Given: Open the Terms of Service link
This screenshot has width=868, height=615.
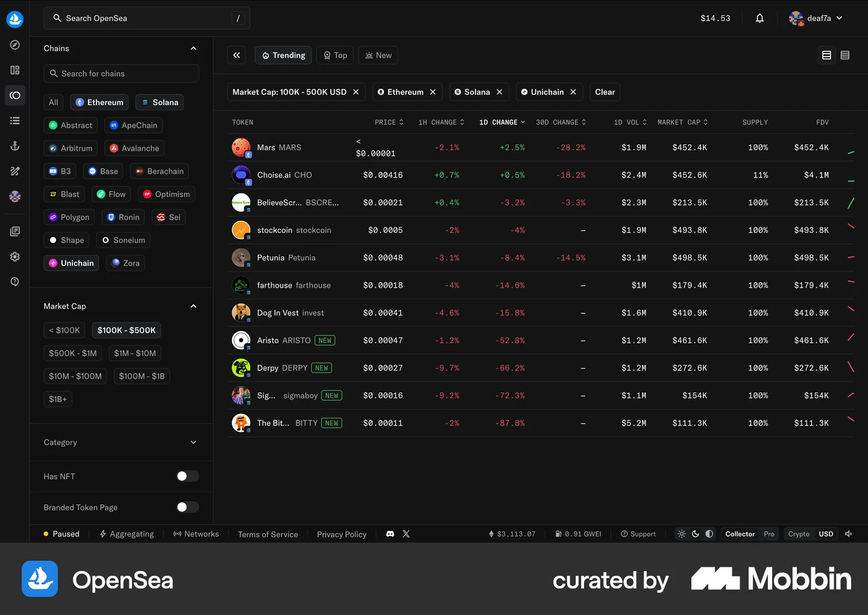Looking at the screenshot, I should click(268, 534).
